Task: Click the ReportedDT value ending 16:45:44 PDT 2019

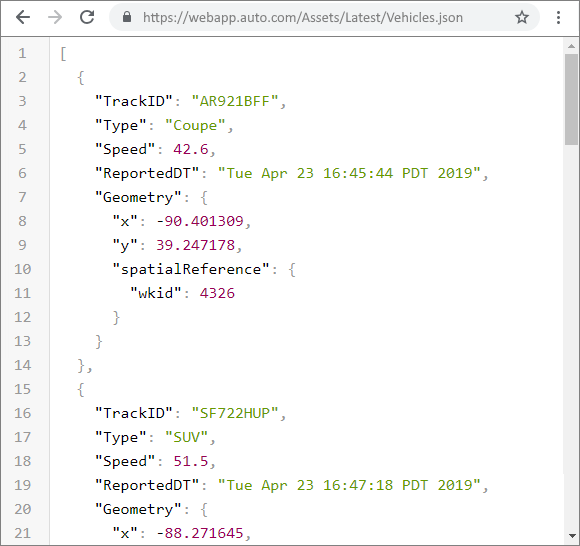Action: pos(349,173)
